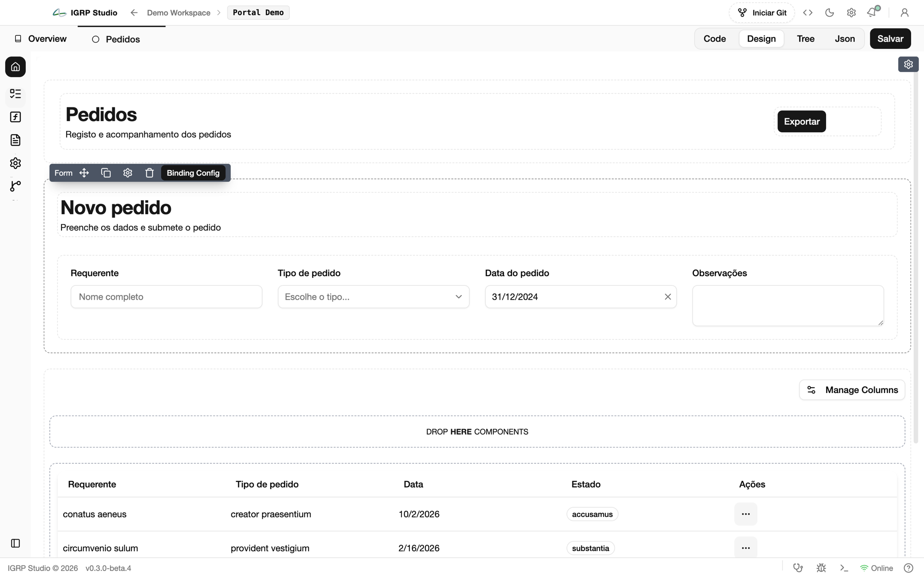Click the move handle in Form toolbar
The height and width of the screenshot is (578, 924).
[x=84, y=173]
